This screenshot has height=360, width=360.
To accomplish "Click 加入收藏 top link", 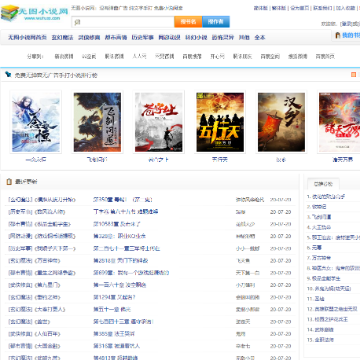I will 346,8.
